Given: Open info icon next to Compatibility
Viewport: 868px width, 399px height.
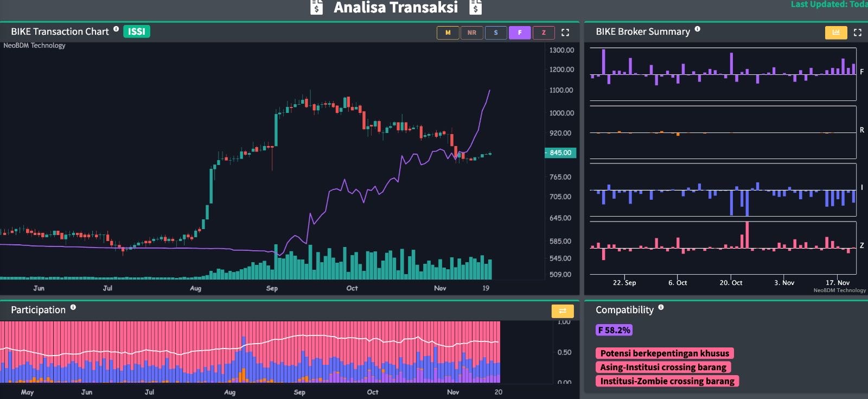Looking at the screenshot, I should (661, 307).
